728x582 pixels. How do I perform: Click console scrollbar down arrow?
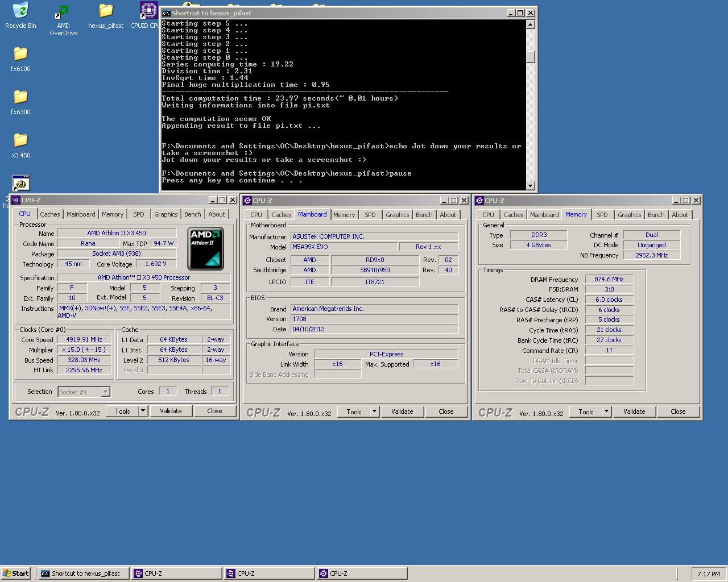[531, 185]
